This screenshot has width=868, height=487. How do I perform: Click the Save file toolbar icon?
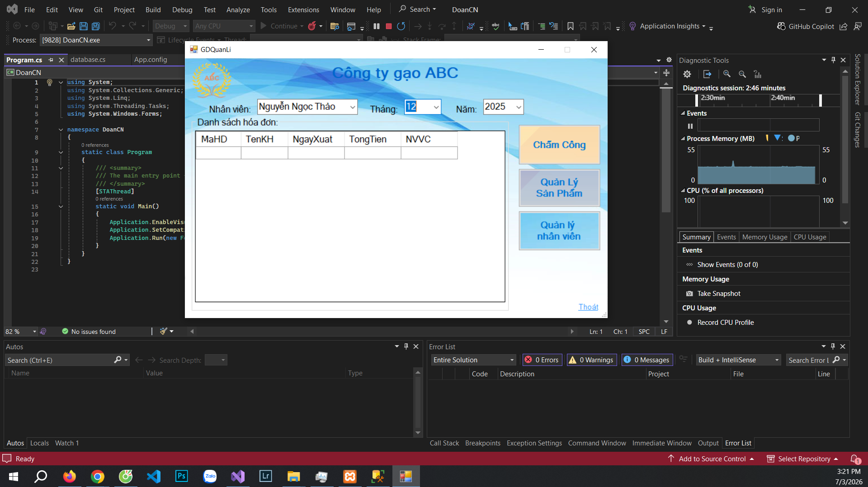(x=84, y=26)
